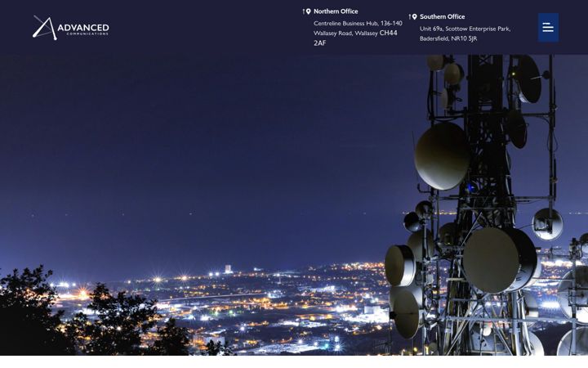Click the Advanced Communications logo
The height and width of the screenshot is (368, 588).
tap(71, 28)
